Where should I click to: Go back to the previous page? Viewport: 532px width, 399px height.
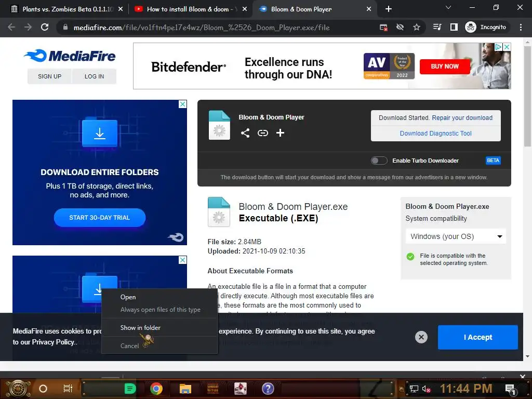[11, 27]
